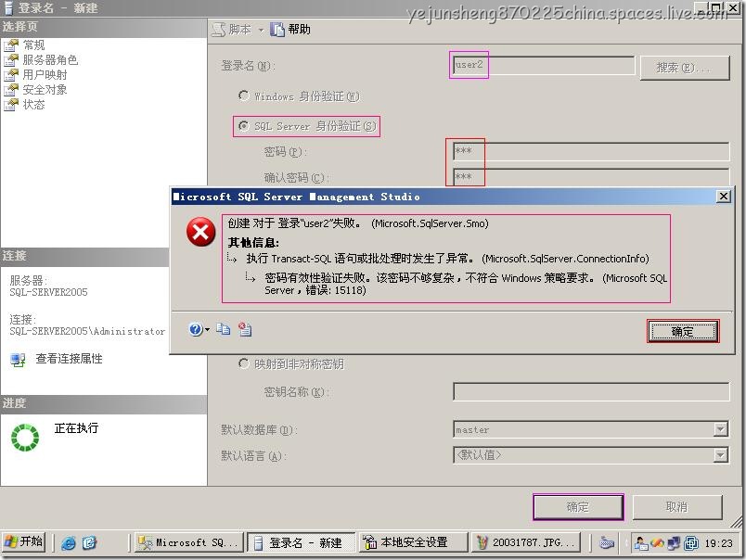
Task: Click the 搜索 search button
Action: click(x=684, y=68)
